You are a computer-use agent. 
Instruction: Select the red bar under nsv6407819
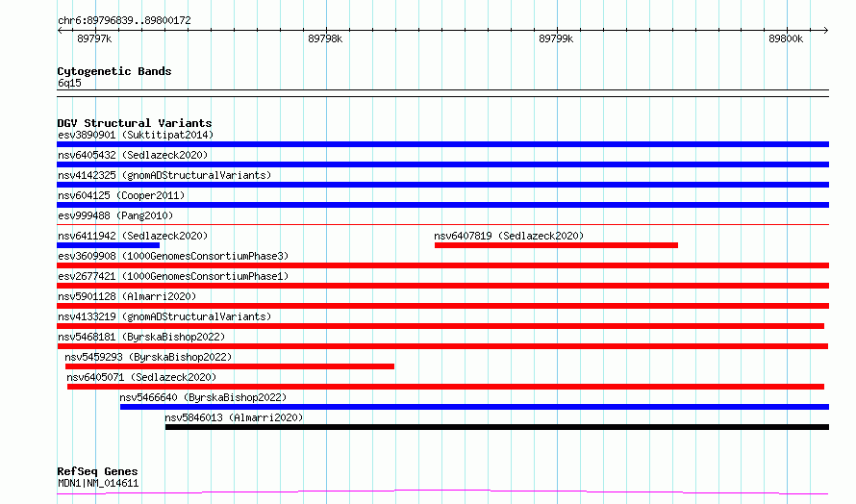tap(556, 245)
